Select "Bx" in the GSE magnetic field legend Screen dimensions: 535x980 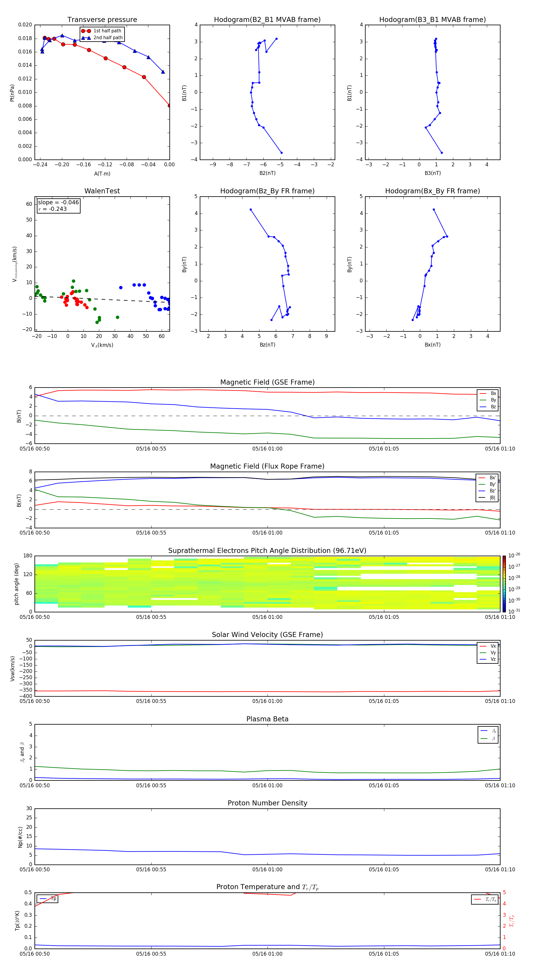[488, 393]
